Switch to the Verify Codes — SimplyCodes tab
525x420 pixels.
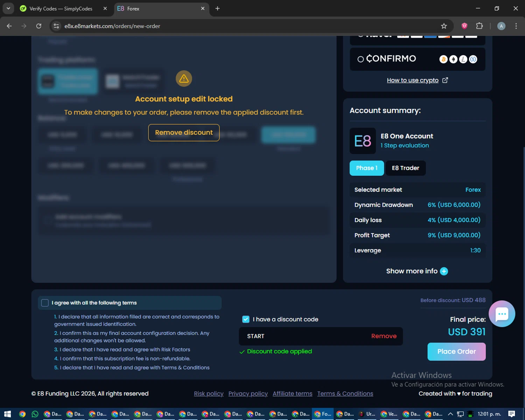pyautogui.click(x=61, y=8)
